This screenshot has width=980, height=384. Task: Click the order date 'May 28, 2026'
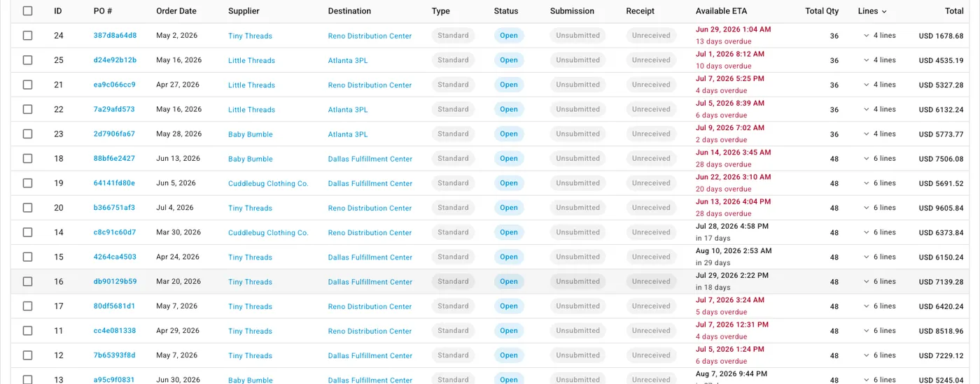coord(179,134)
